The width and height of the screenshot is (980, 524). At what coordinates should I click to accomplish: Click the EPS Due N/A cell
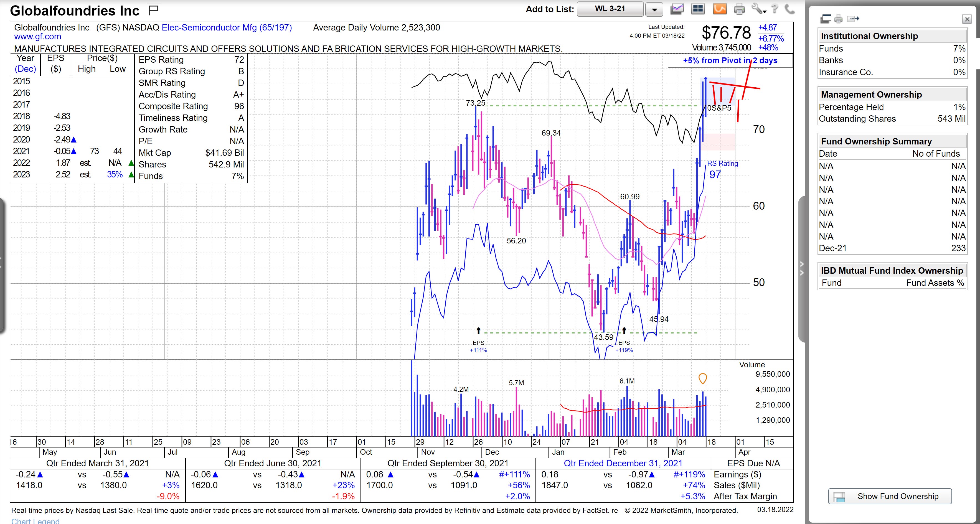pos(753,464)
